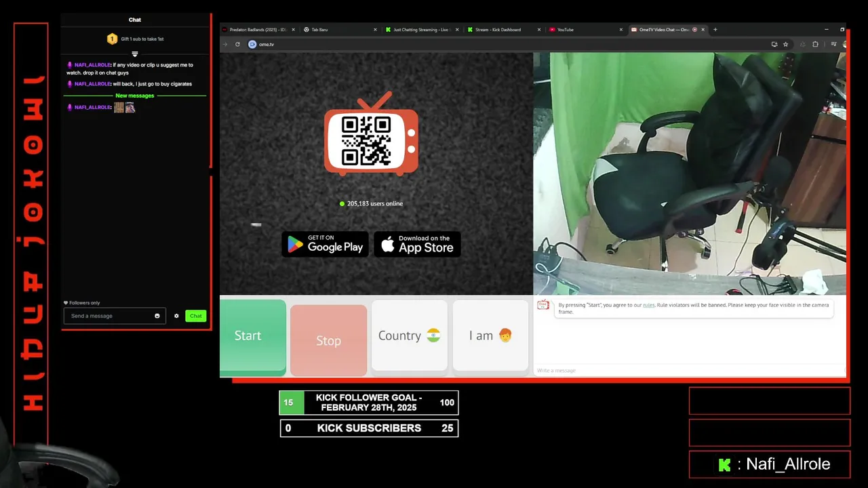868x488 pixels.
Task: Click NAFI_ALLROLE name on the emote message
Action: [92, 107]
